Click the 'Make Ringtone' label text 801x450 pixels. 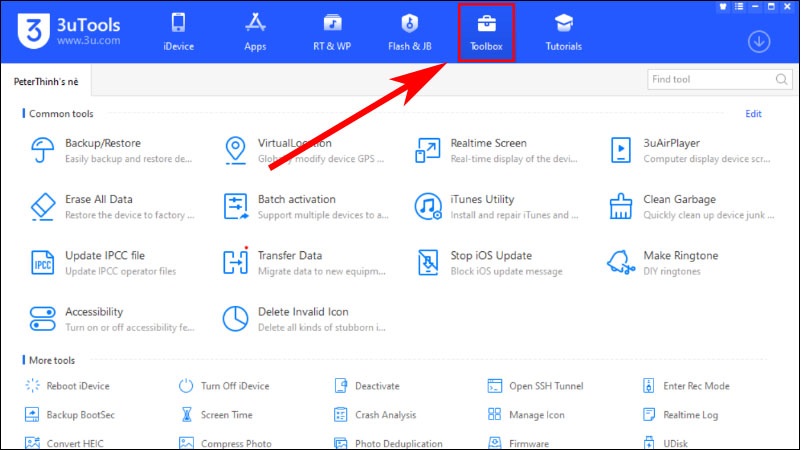point(680,255)
